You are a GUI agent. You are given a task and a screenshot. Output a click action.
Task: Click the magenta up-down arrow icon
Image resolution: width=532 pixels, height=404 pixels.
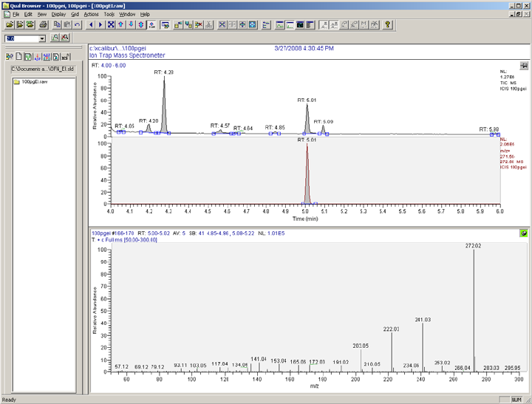click(141, 25)
